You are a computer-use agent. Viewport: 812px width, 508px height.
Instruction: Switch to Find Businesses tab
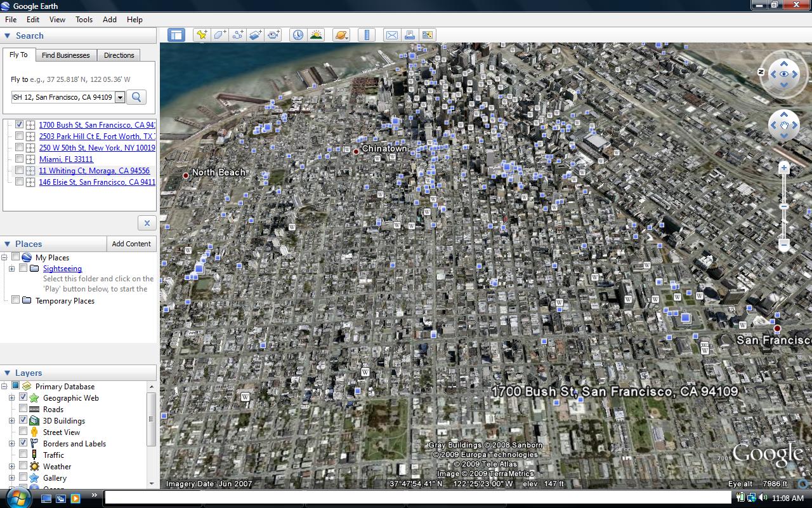coord(66,55)
